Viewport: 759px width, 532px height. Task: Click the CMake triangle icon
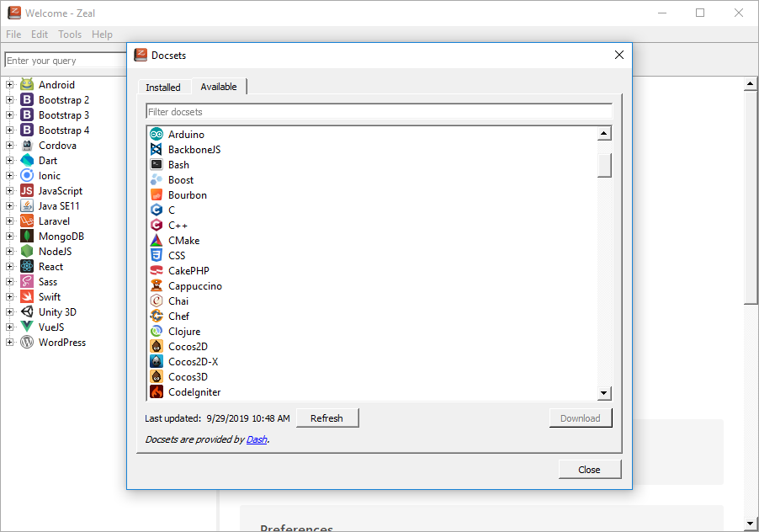tap(157, 240)
